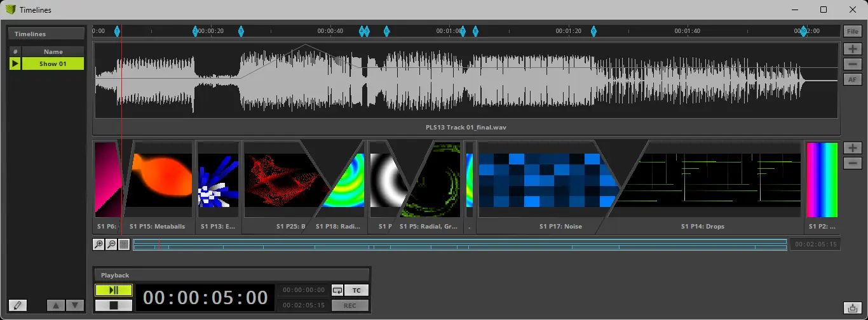Click the play/pause button in Playback
This screenshot has height=320, width=868.
(x=114, y=290)
